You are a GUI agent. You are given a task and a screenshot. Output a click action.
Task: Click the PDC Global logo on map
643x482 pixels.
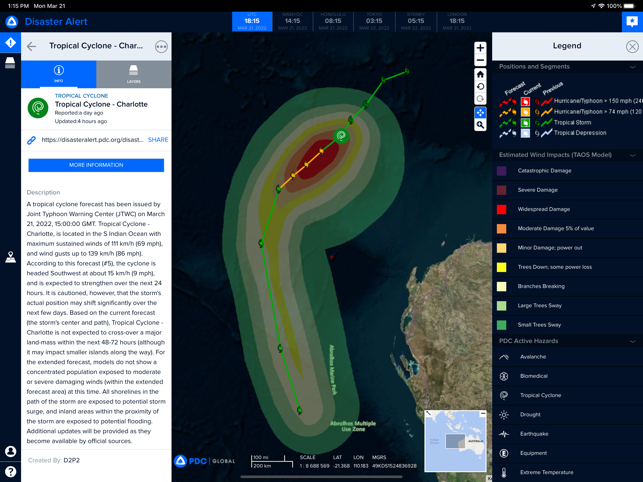coord(205,461)
